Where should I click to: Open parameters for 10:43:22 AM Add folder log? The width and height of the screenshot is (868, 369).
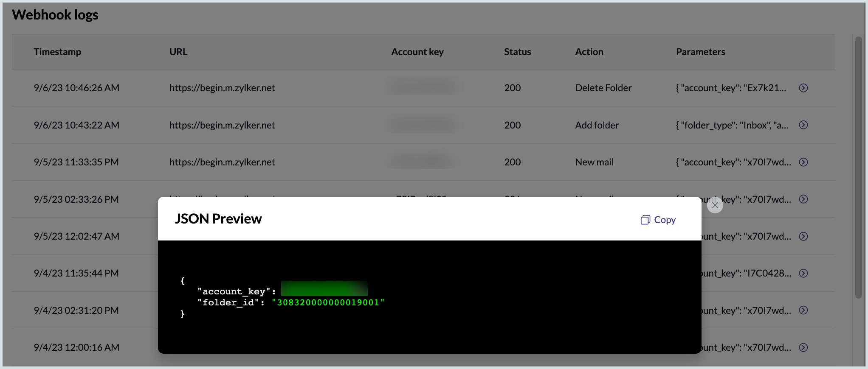[803, 125]
